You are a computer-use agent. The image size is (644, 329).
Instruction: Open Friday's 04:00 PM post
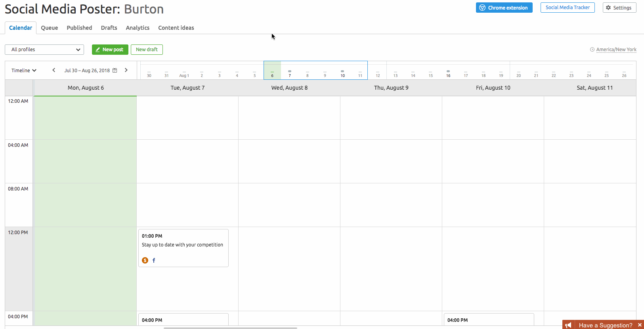[x=489, y=319]
